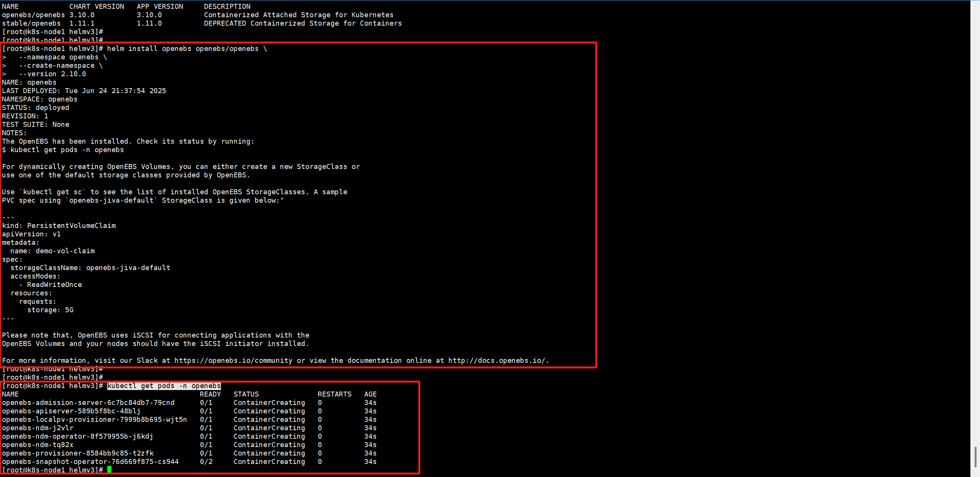Click the '- ReadWriteOnce' access mode line
This screenshot has width=980, height=477.
coord(50,285)
